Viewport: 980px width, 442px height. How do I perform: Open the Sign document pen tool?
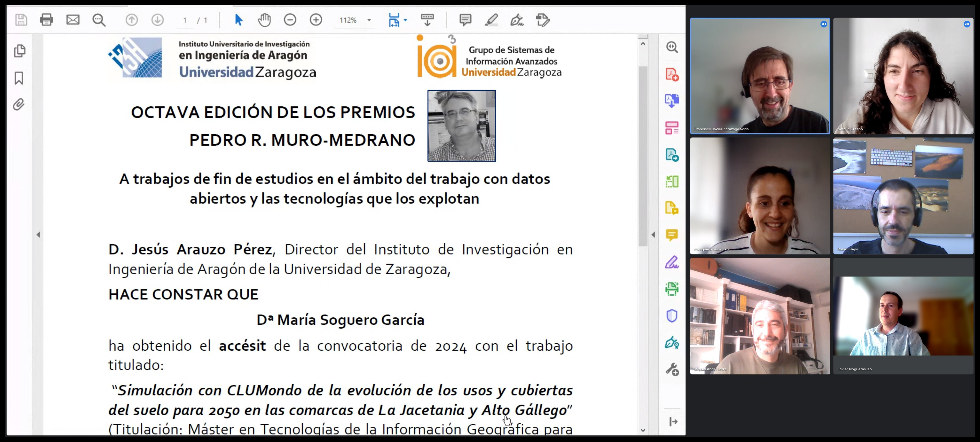pyautogui.click(x=517, y=20)
